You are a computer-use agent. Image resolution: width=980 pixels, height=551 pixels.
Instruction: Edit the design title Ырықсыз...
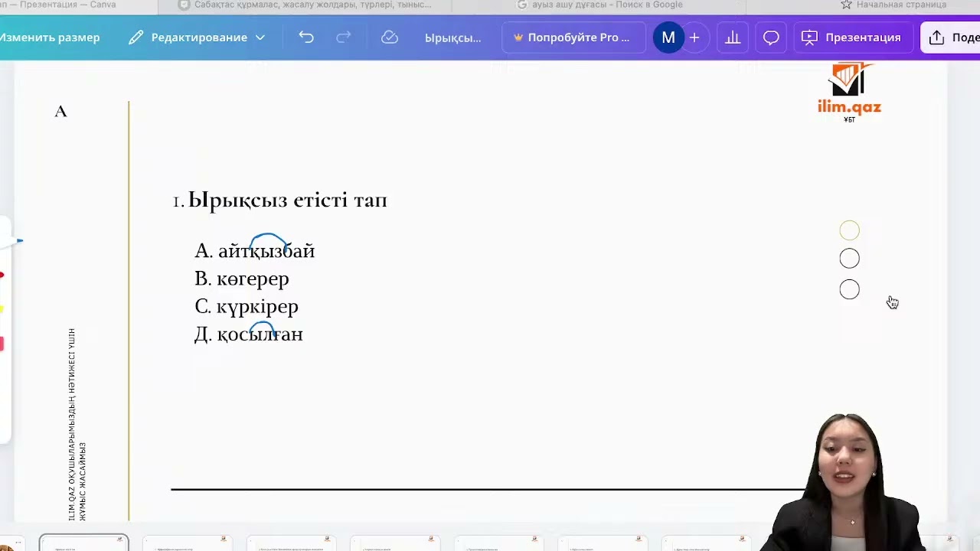point(452,37)
